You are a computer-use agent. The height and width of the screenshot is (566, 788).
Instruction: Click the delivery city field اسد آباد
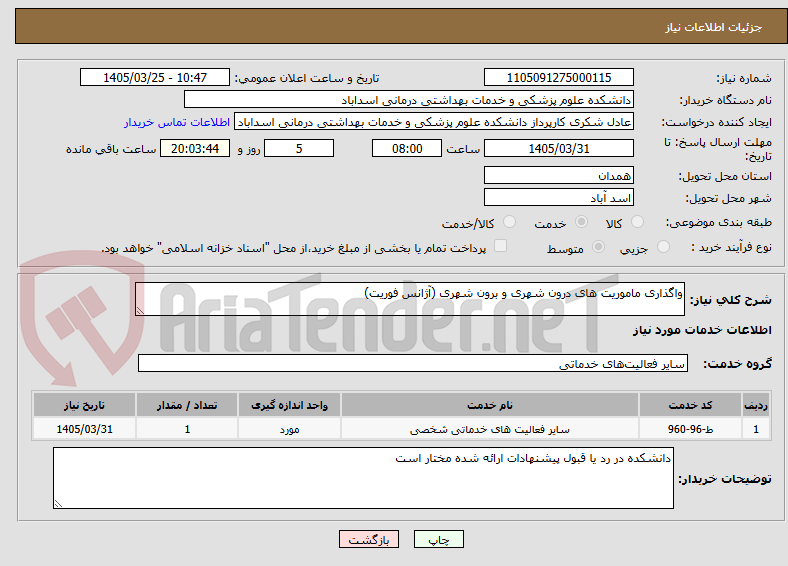tap(558, 198)
